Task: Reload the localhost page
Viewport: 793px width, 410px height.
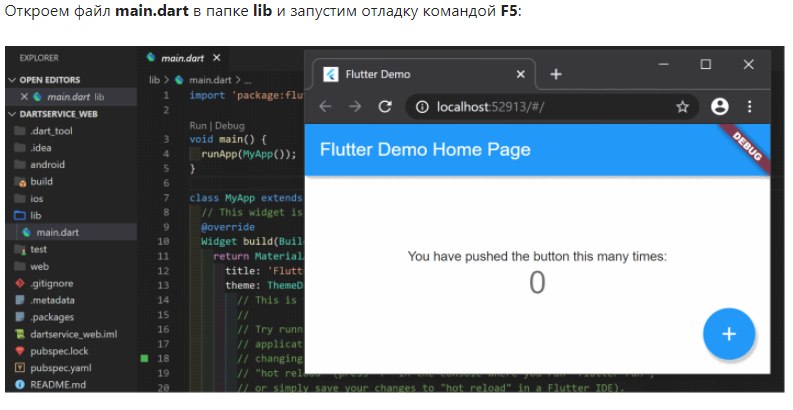Action: [385, 107]
